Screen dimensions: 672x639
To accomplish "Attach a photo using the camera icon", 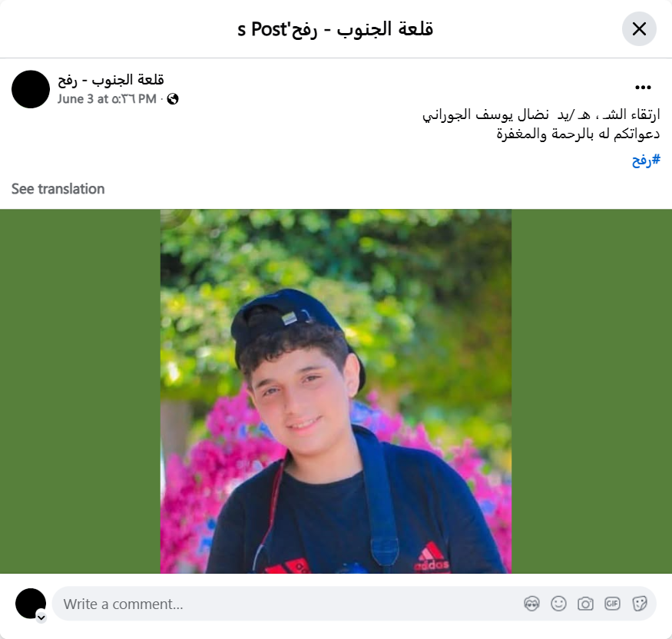I will coord(585,604).
